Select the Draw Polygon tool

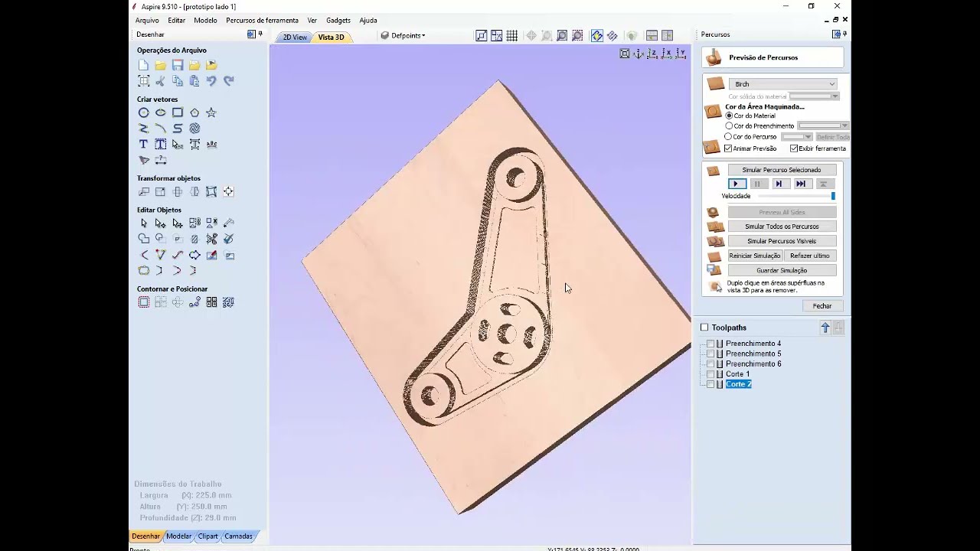[194, 112]
